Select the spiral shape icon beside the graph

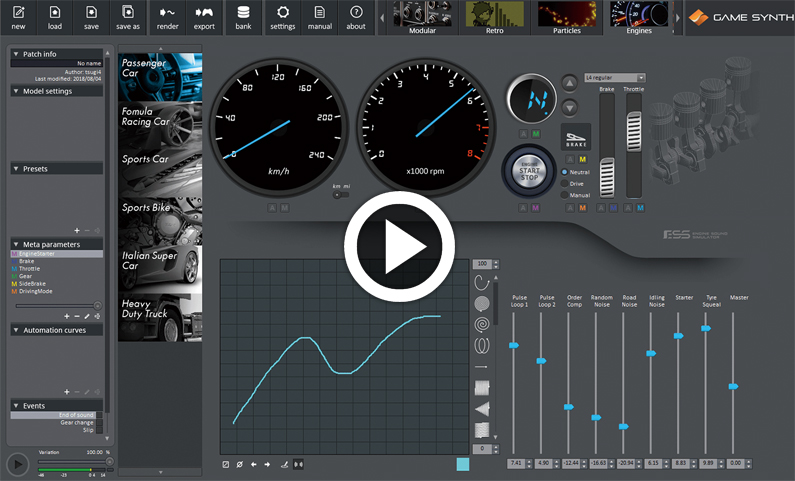pos(482,324)
